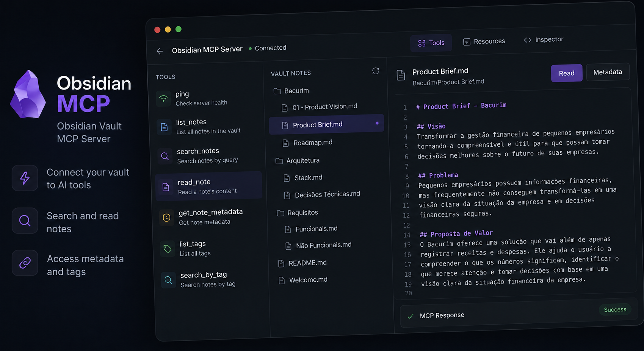
Task: Click the search_by_tag magnifier icon
Action: pyautogui.click(x=168, y=280)
